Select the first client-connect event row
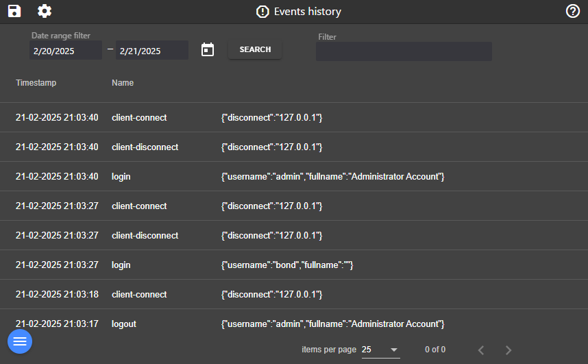The height and width of the screenshot is (364, 588). point(294,118)
